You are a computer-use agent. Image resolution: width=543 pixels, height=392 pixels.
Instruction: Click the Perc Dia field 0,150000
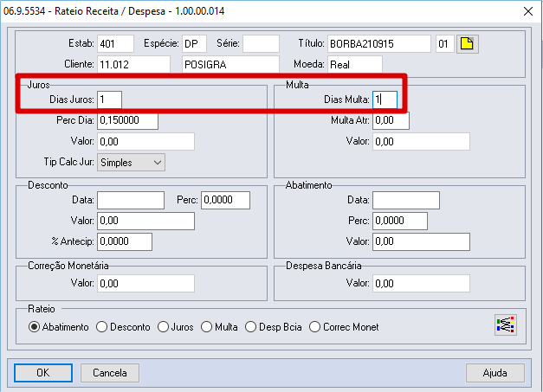coord(128,120)
